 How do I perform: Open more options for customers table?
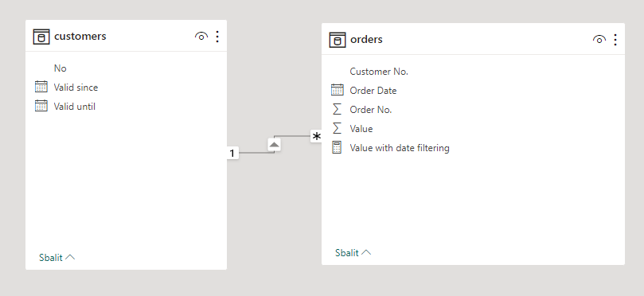[x=217, y=37]
